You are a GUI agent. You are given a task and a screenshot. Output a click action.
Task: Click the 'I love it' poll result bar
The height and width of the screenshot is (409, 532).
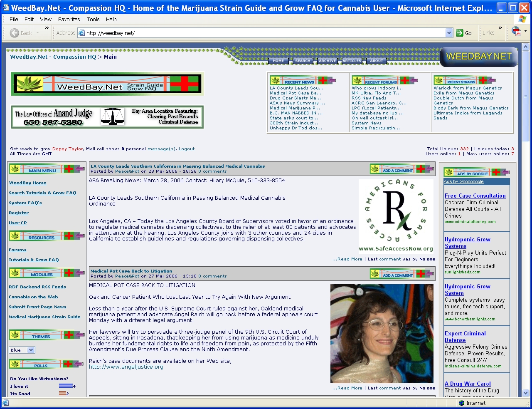tap(66, 386)
